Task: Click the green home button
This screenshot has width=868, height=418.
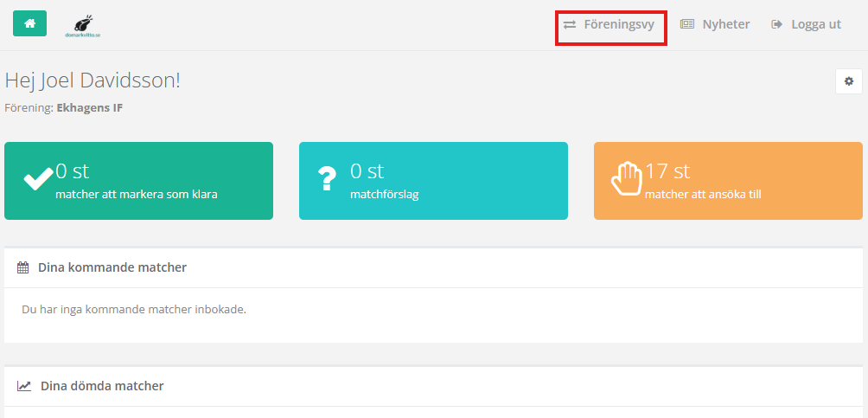Action: click(x=30, y=23)
